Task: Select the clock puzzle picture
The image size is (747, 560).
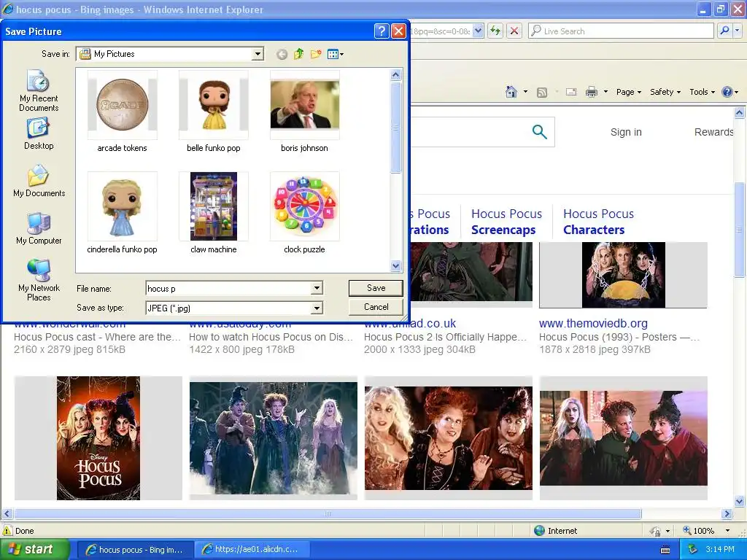Action: click(304, 213)
